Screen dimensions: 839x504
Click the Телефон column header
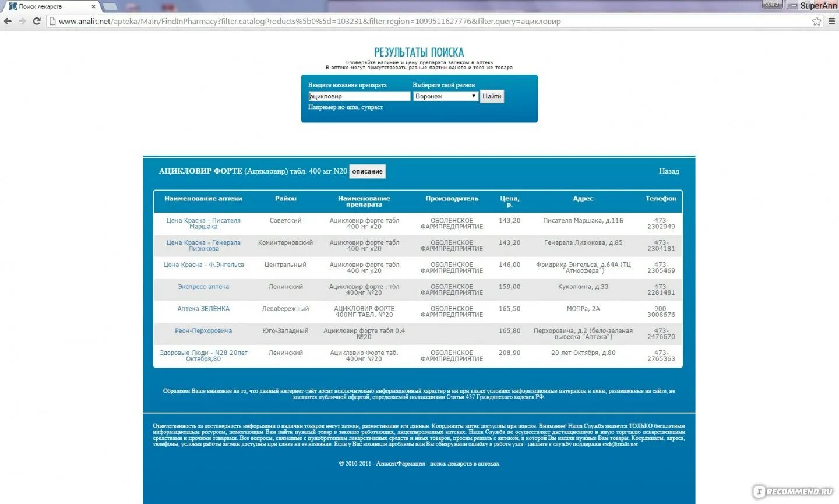pos(661,199)
